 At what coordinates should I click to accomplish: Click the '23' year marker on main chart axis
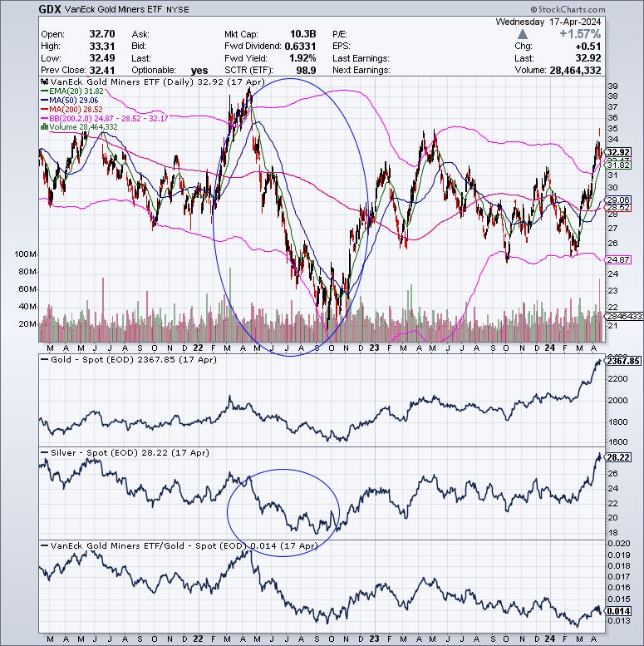(374, 348)
